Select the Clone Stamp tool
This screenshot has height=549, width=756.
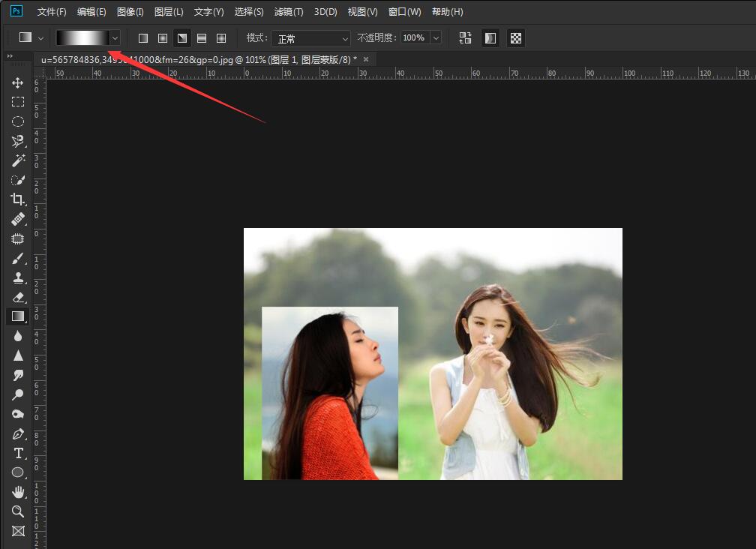18,277
